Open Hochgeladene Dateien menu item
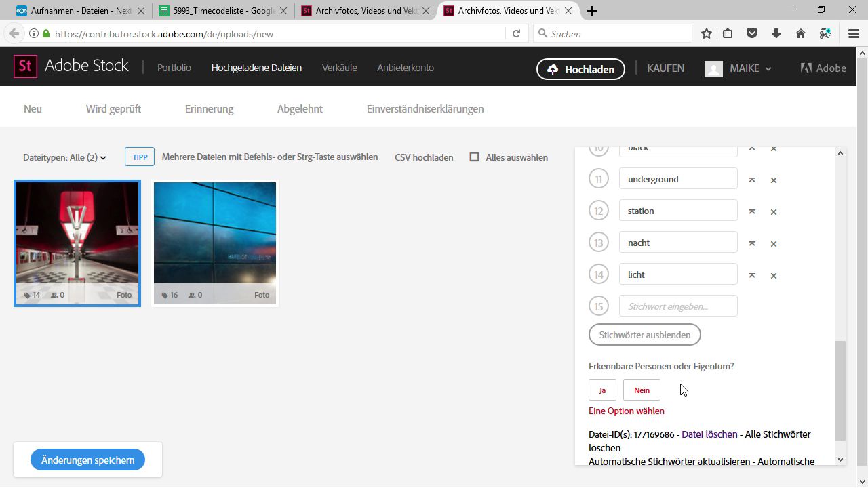This screenshot has height=488, width=868. [x=256, y=68]
